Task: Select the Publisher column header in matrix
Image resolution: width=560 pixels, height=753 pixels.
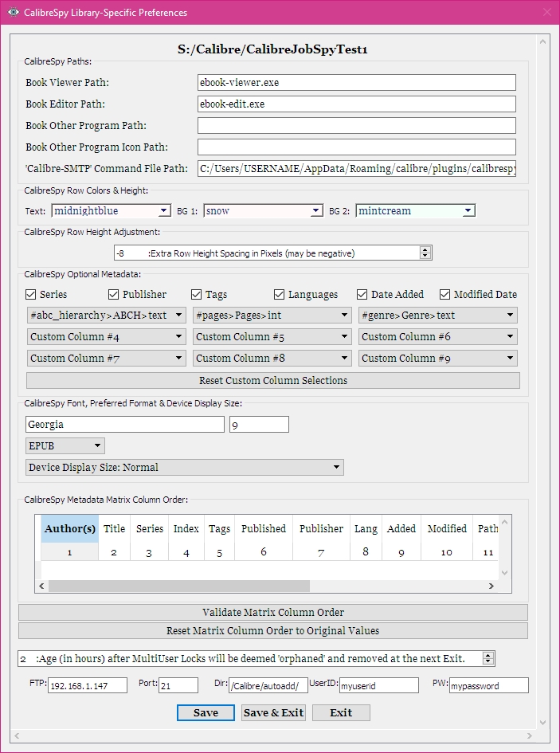Action: [321, 529]
